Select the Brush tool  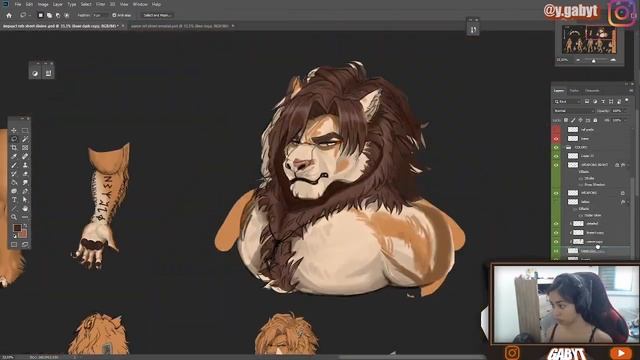point(14,165)
